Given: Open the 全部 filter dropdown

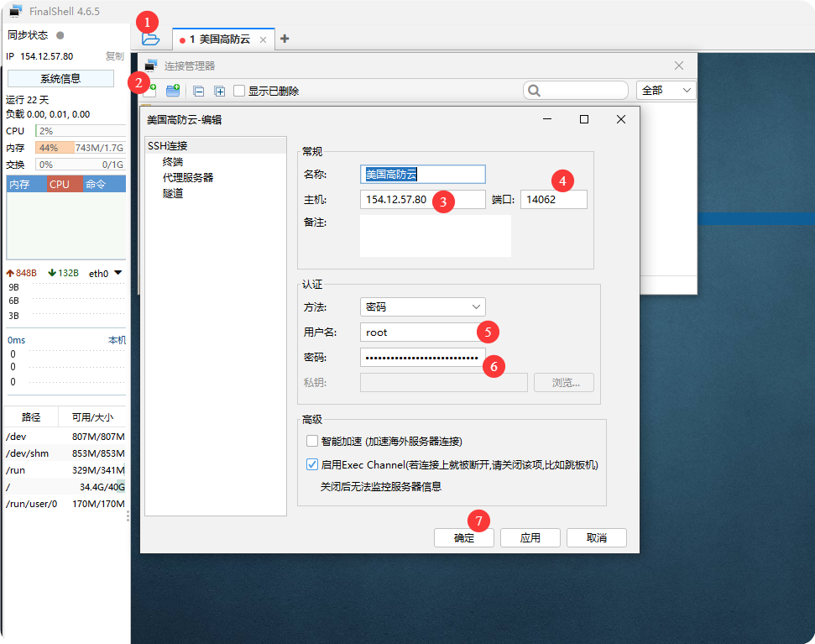Looking at the screenshot, I should (666, 91).
